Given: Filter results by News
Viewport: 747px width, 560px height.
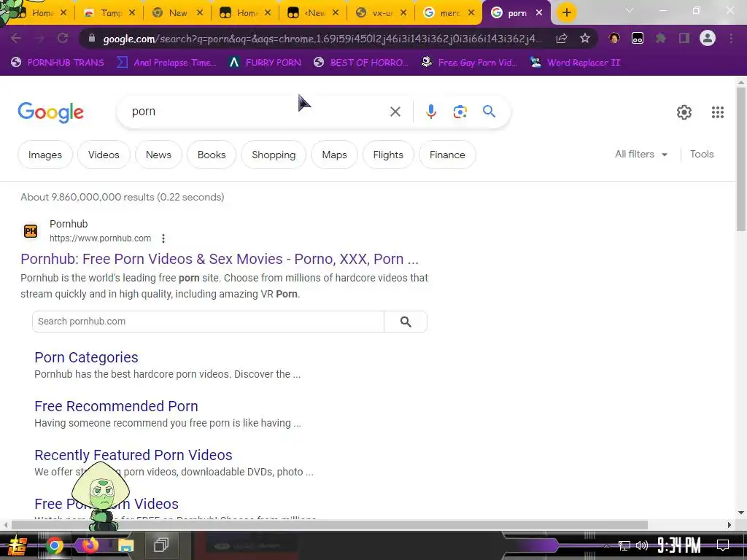Looking at the screenshot, I should 158,155.
